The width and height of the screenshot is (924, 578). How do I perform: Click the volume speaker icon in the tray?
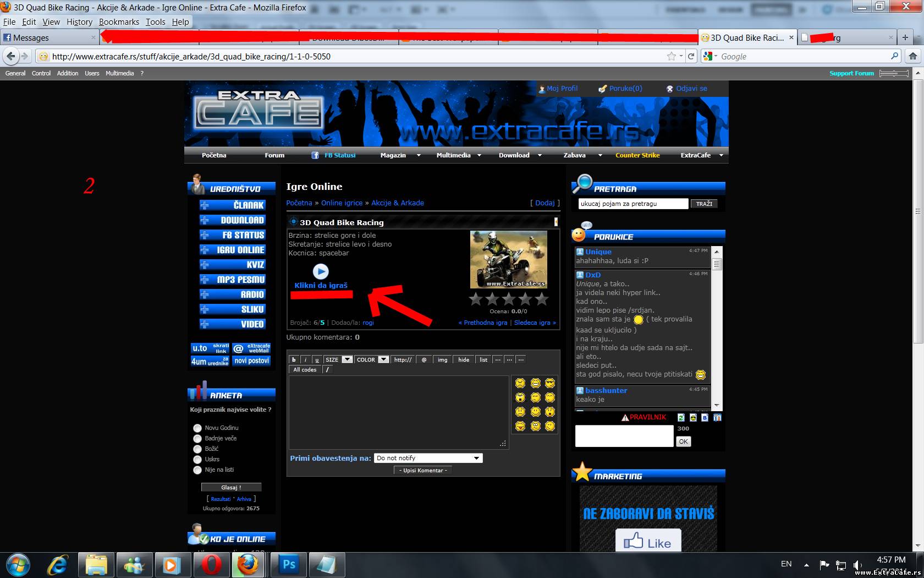[x=857, y=564]
